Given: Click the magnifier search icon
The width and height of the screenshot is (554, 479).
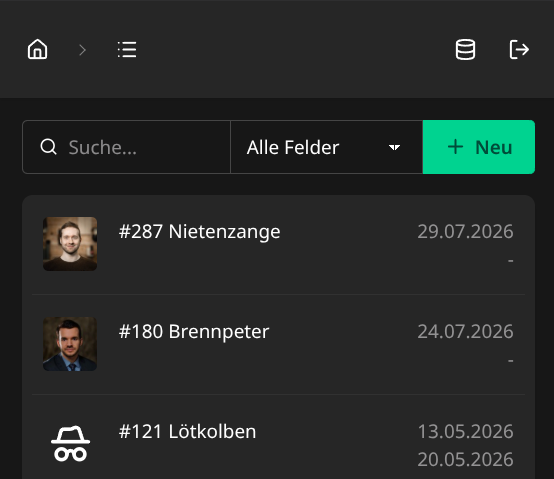Looking at the screenshot, I should (48, 147).
